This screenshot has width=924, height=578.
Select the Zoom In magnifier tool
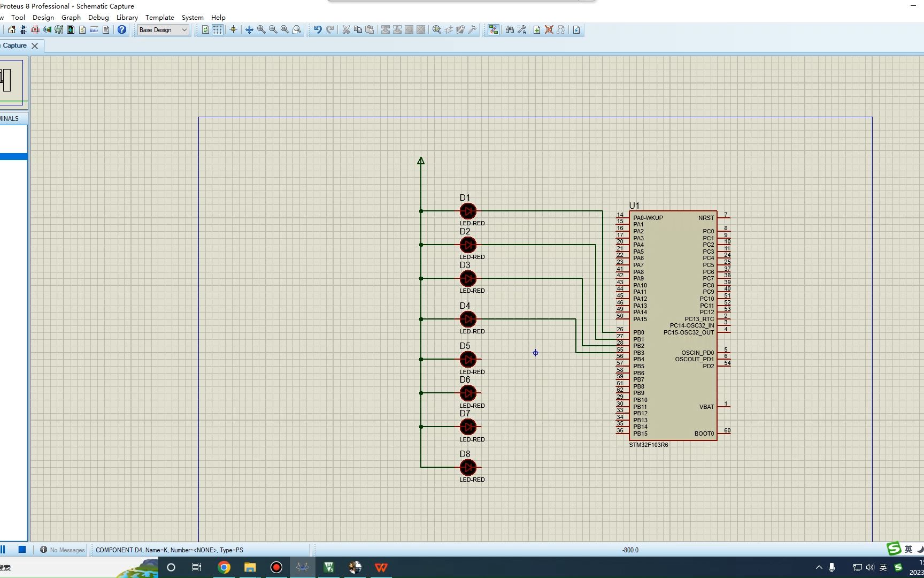point(261,29)
